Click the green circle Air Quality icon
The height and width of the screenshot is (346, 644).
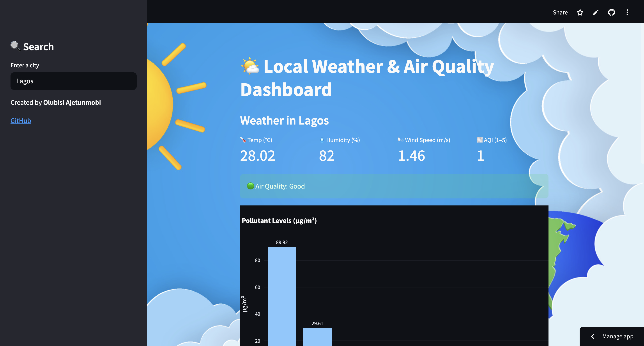(x=250, y=186)
